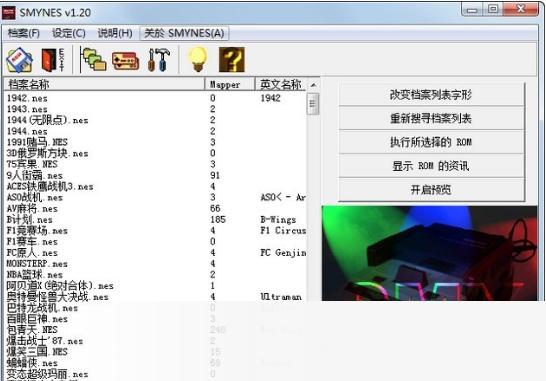Viewport: 546px width, 381px height.
Task: Click the F1 Circus English name cell
Action: click(x=283, y=231)
